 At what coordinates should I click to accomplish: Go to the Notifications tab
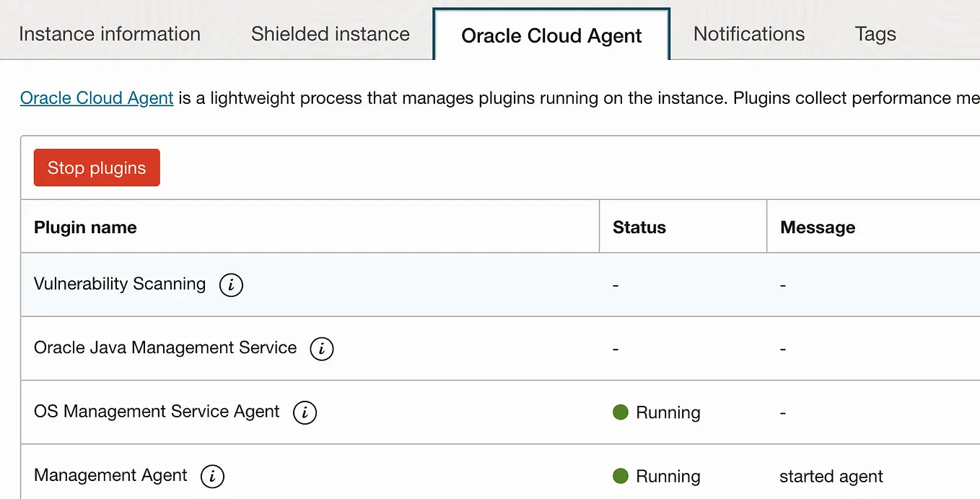coord(749,34)
